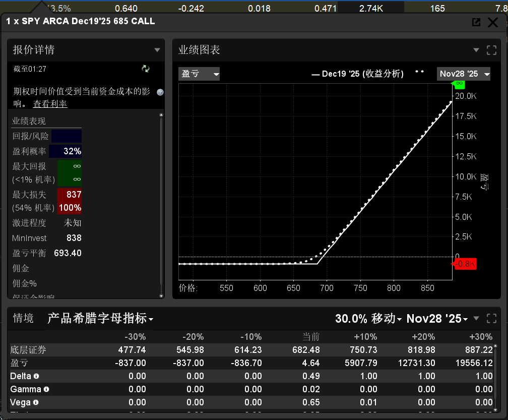Open the 产品希腊字母指标 dropdown
The image size is (508, 420).
(x=100, y=319)
